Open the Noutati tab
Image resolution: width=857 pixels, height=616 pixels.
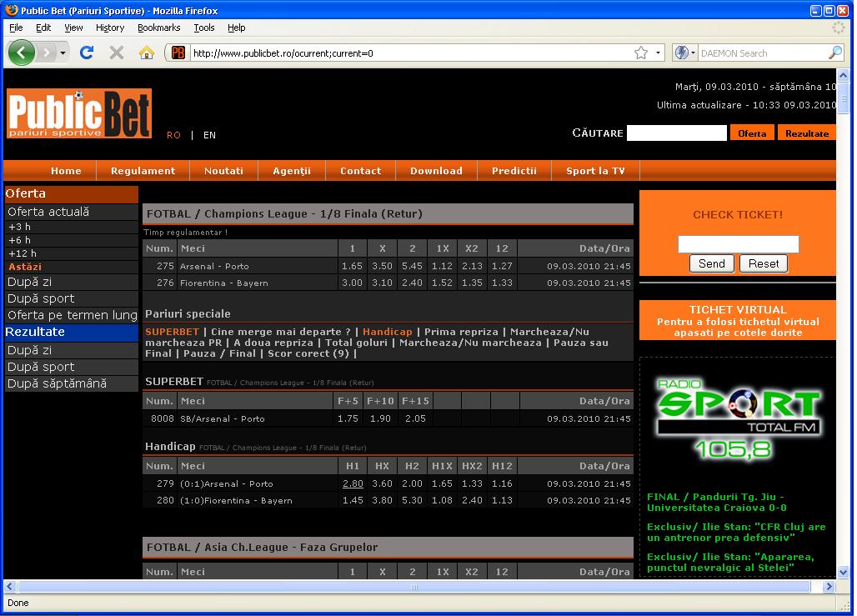point(223,171)
